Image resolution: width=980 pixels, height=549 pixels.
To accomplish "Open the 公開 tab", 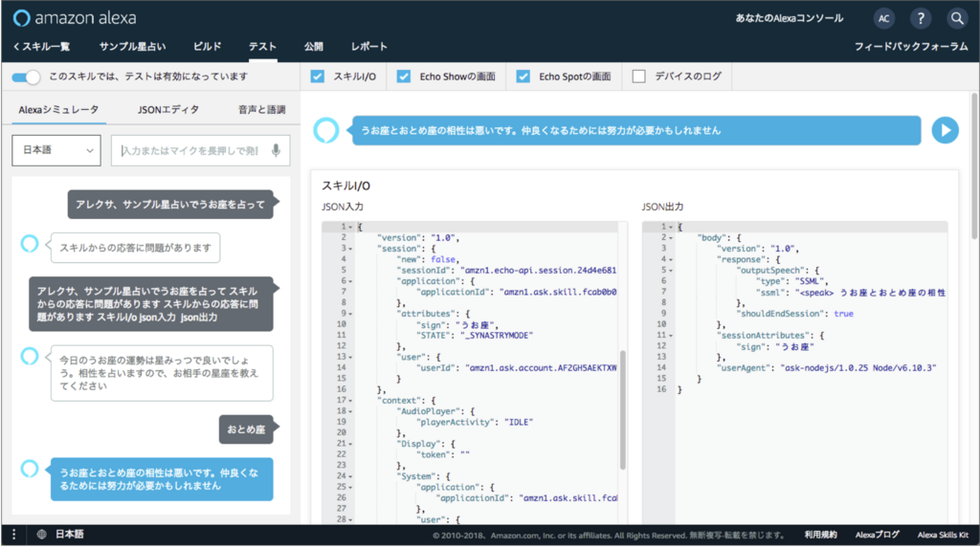I will 314,47.
